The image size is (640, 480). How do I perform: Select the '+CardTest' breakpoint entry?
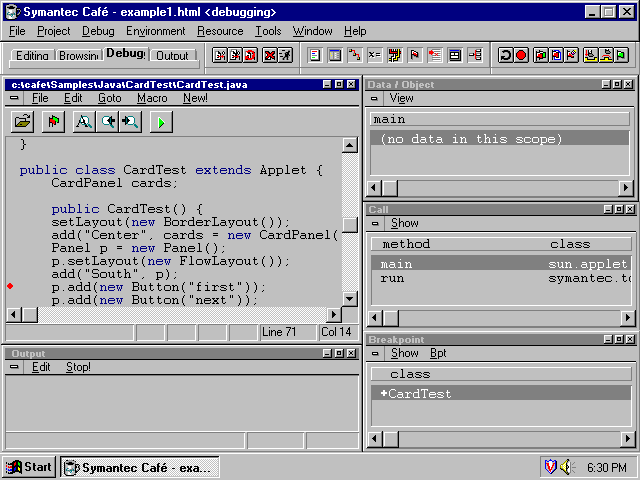[501, 393]
